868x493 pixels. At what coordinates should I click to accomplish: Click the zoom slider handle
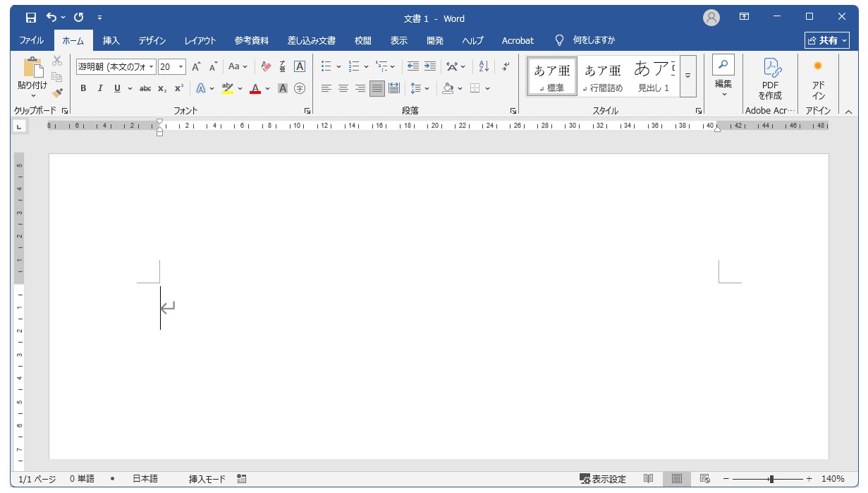[x=771, y=479]
